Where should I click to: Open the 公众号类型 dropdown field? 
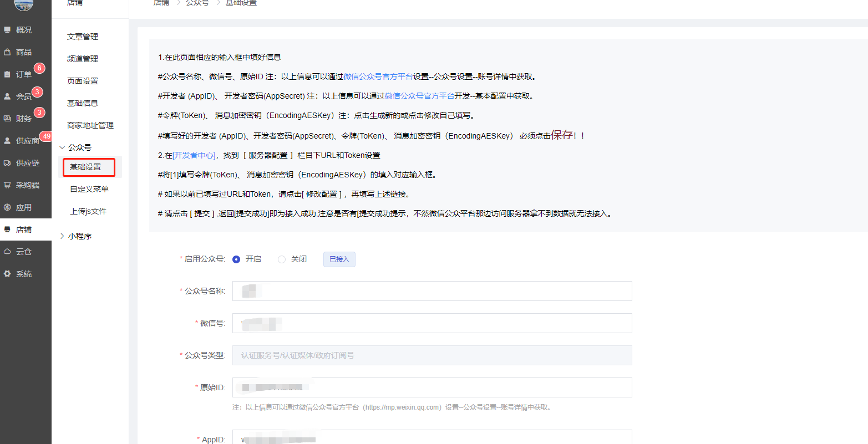pyautogui.click(x=432, y=355)
